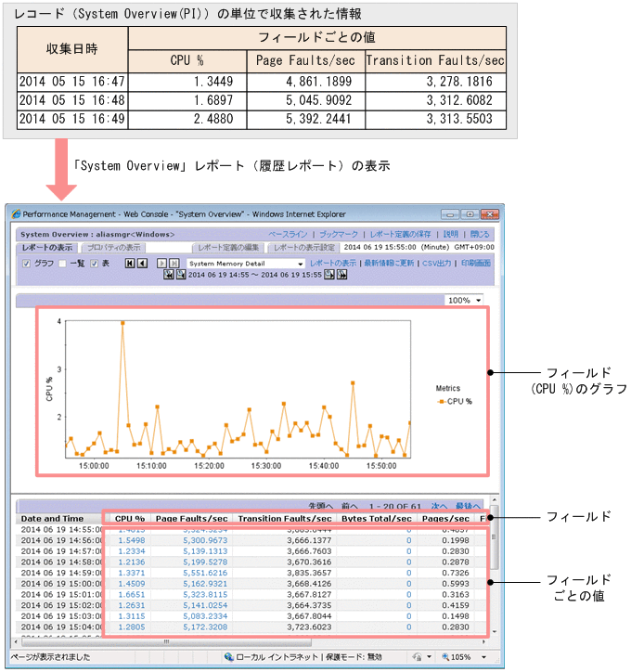Click CPU % legend entry in Metrics
The image size is (631, 672).
click(455, 401)
